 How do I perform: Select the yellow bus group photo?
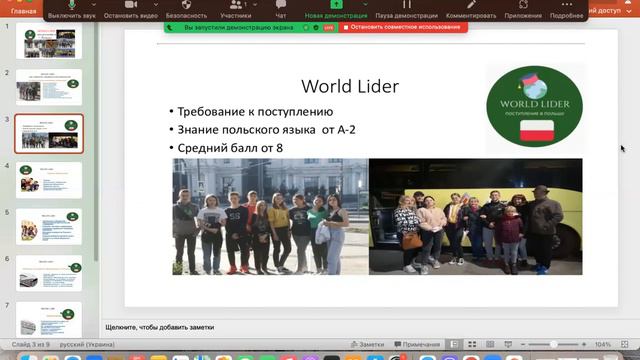tap(476, 216)
